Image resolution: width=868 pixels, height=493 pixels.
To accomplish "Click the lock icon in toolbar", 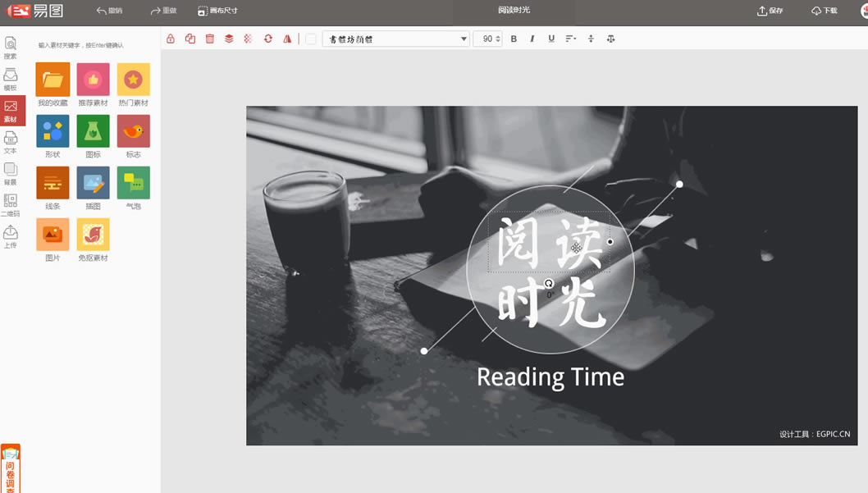I will click(171, 39).
